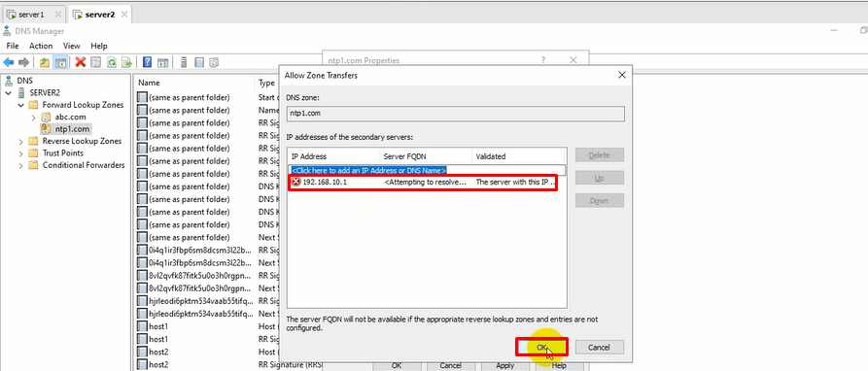
Task: Click the green Refresh toolbar icon
Action: click(x=111, y=62)
